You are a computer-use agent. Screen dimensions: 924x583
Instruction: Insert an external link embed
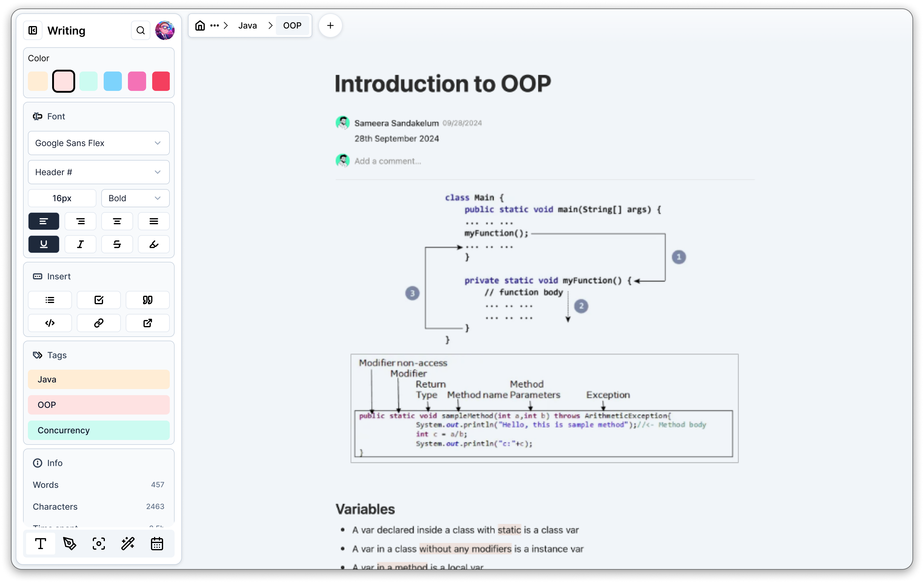[148, 323]
